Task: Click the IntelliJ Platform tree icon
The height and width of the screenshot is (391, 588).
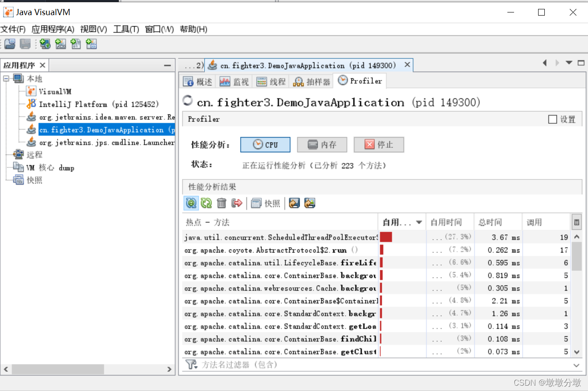Action: coord(31,104)
